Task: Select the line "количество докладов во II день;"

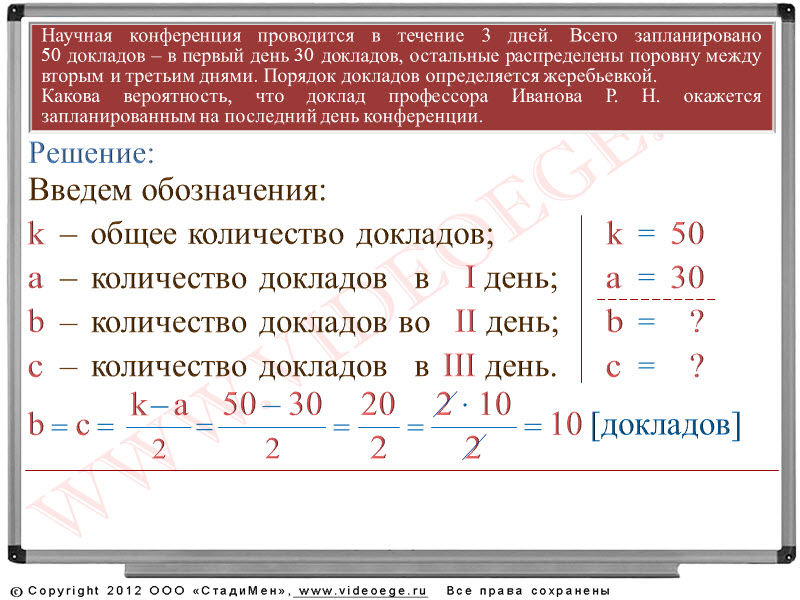Action: (325, 322)
